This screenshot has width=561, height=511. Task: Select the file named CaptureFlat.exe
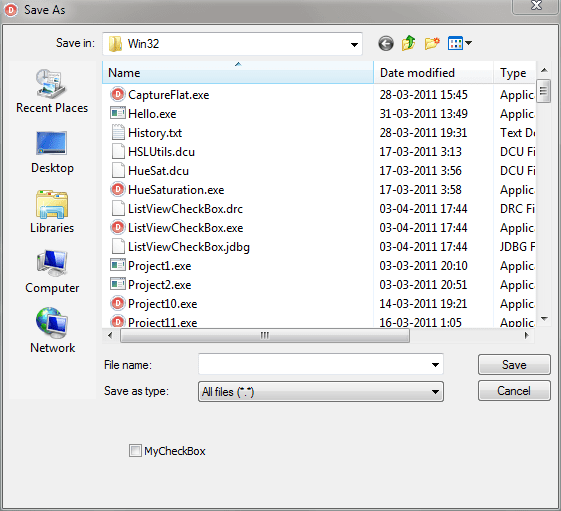coord(169,95)
